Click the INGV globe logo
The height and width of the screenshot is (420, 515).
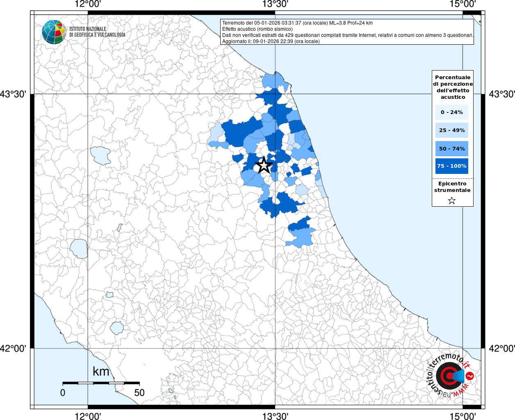click(54, 32)
